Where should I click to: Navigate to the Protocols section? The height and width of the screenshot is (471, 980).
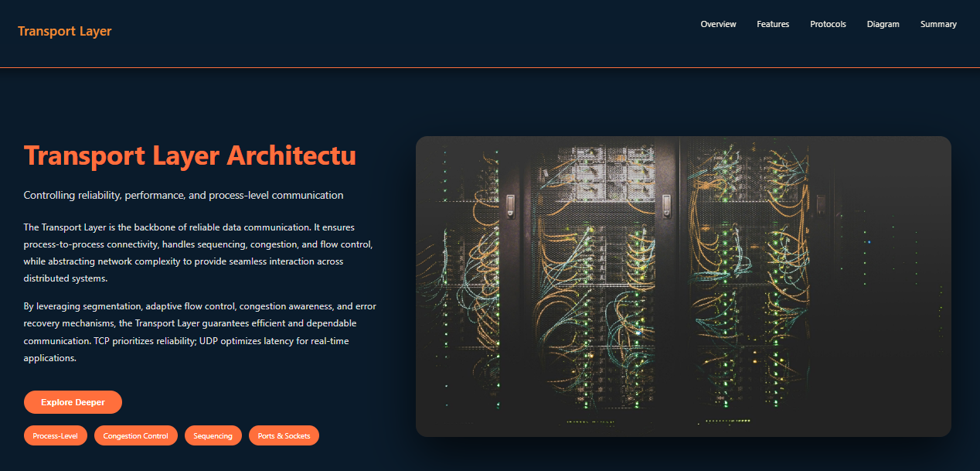pos(828,24)
